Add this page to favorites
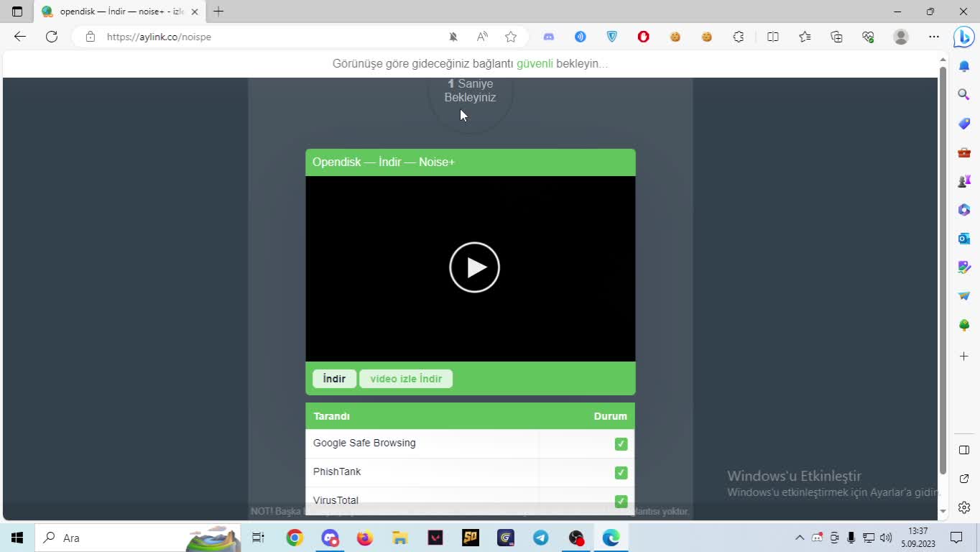 (511, 37)
